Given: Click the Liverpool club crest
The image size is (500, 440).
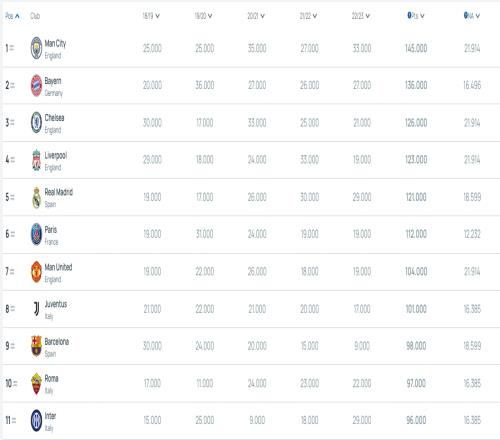Looking at the screenshot, I should click(36, 160).
